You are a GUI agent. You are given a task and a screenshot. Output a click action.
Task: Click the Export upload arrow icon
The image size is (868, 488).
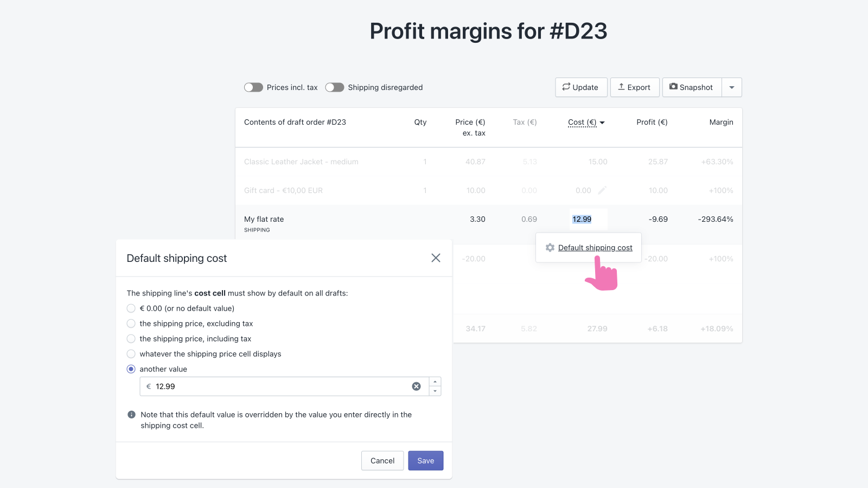[621, 87]
